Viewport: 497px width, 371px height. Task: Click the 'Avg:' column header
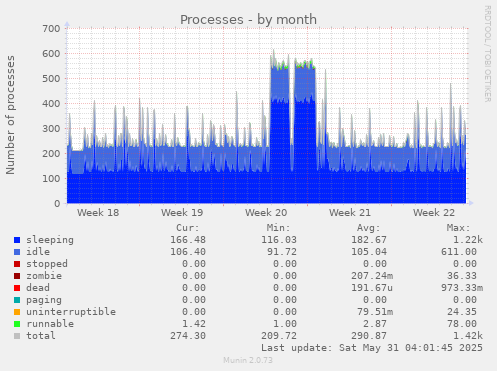[368, 228]
